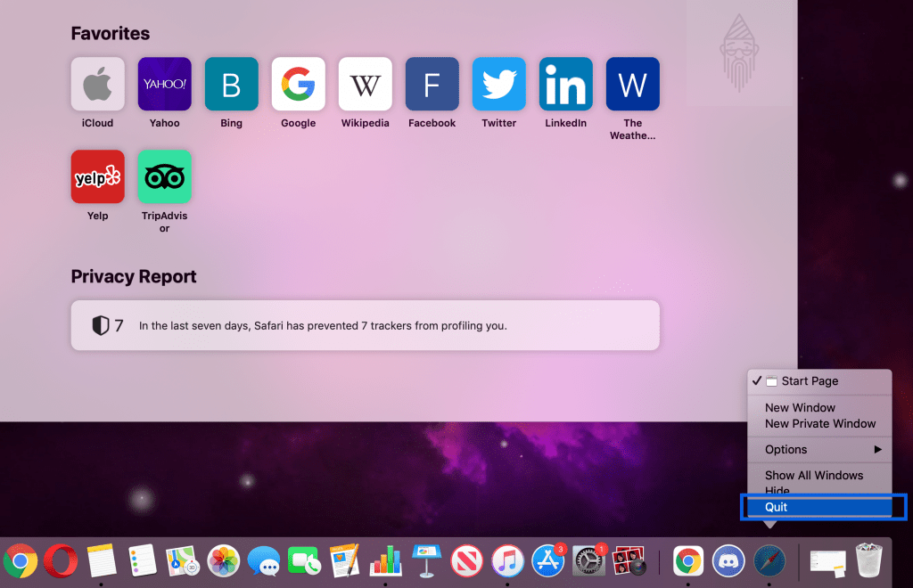Open Maps from the Dock
The image size is (913, 588).
click(182, 561)
